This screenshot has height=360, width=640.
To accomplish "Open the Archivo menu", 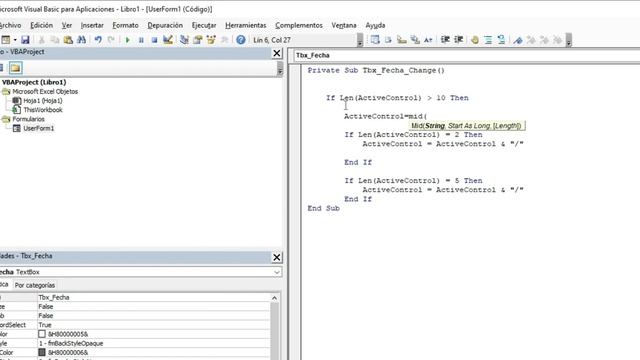I will click(10, 25).
